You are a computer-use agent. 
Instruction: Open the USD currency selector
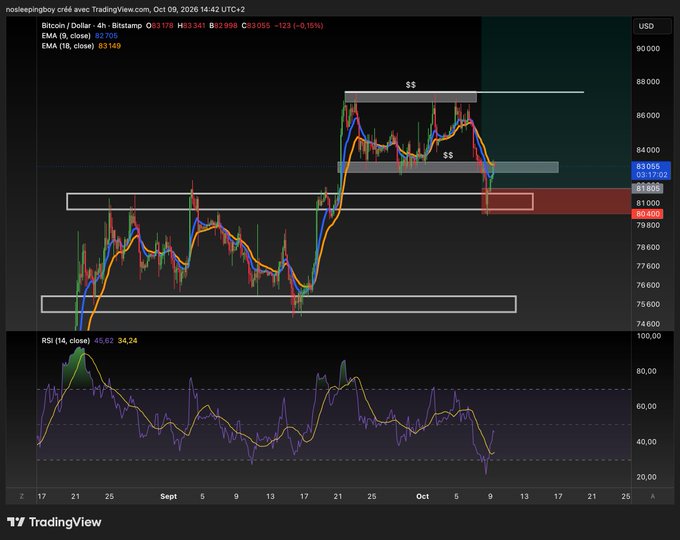651,26
